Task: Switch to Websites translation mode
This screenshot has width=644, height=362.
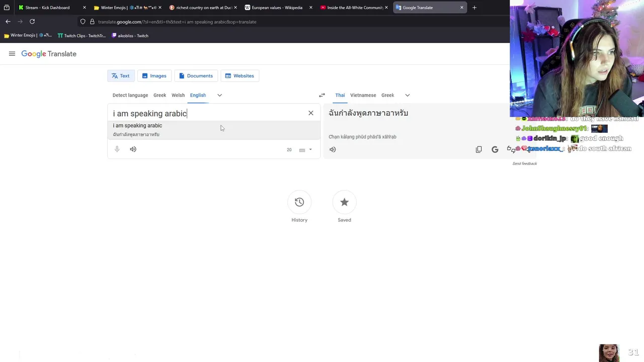Action: pyautogui.click(x=239, y=76)
